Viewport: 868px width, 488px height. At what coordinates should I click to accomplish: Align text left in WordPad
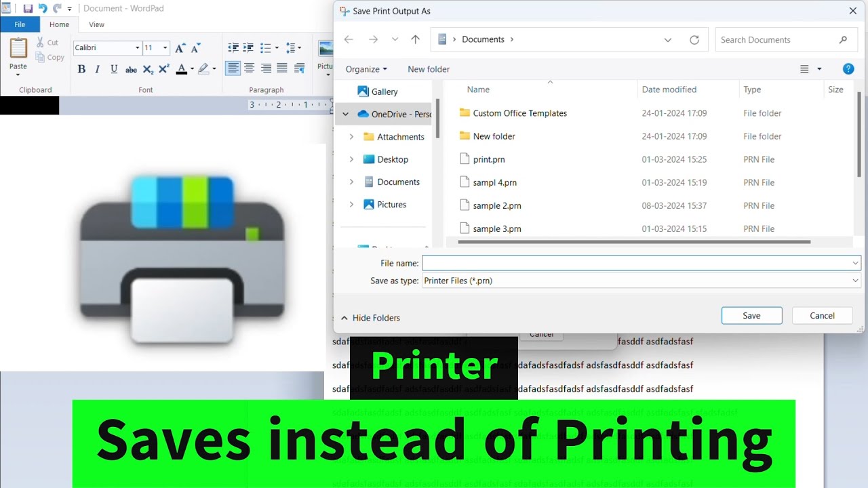233,68
